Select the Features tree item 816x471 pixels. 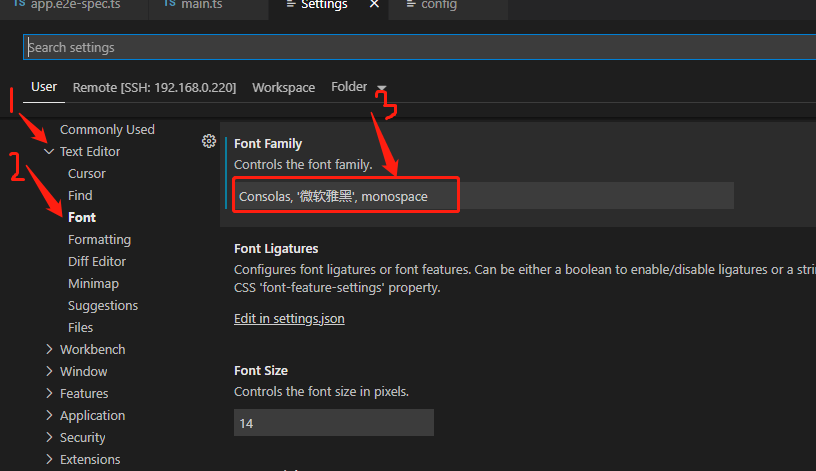click(84, 393)
